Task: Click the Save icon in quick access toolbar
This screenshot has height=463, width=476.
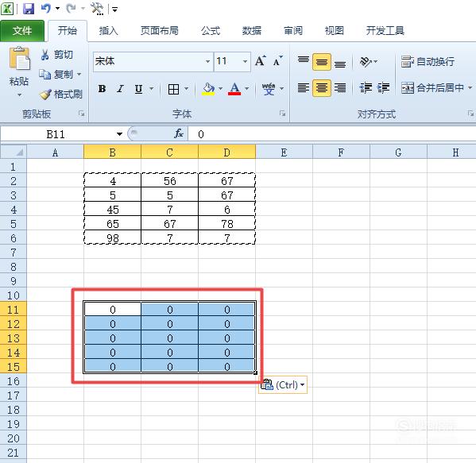Action: (29, 9)
